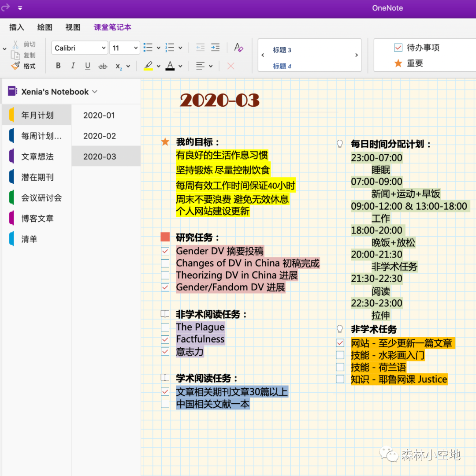The height and width of the screenshot is (476, 476).
Task: Open the 绘图 ribbon tab
Action: coord(45,27)
